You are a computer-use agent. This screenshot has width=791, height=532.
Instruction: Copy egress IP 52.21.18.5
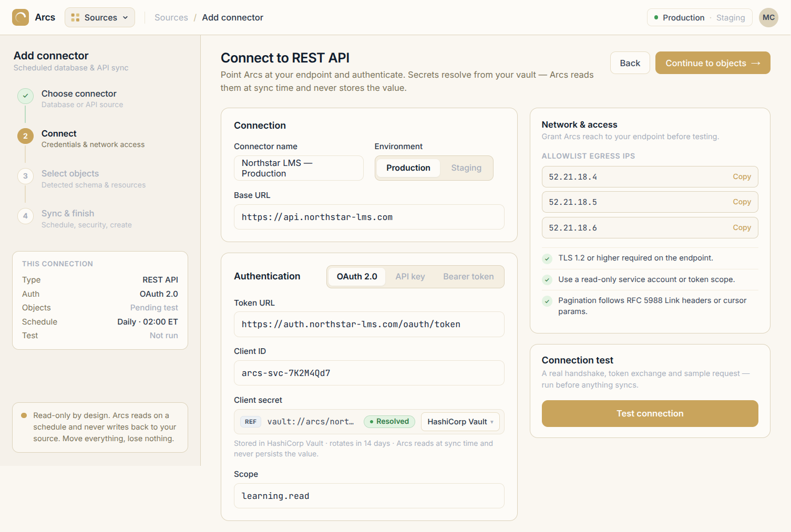point(742,202)
